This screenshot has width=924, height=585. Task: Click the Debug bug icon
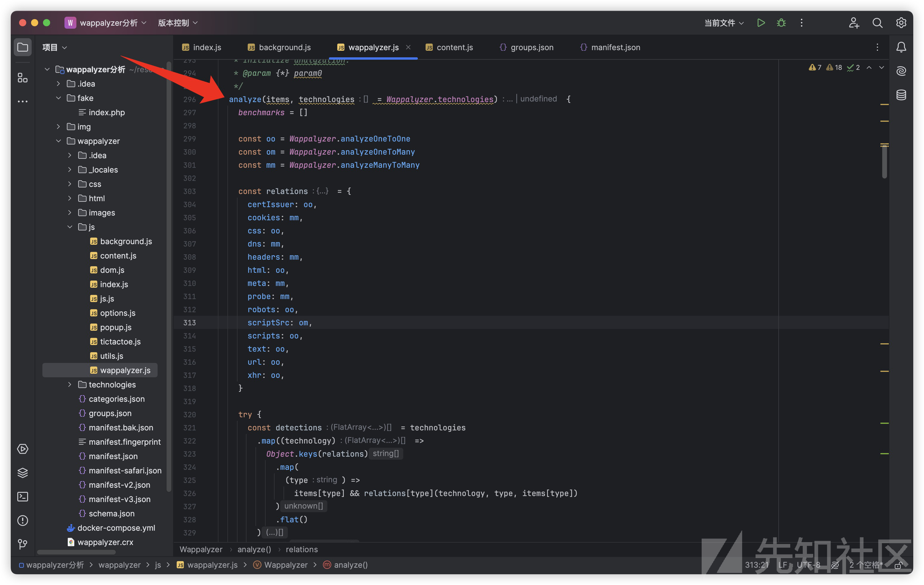click(781, 23)
